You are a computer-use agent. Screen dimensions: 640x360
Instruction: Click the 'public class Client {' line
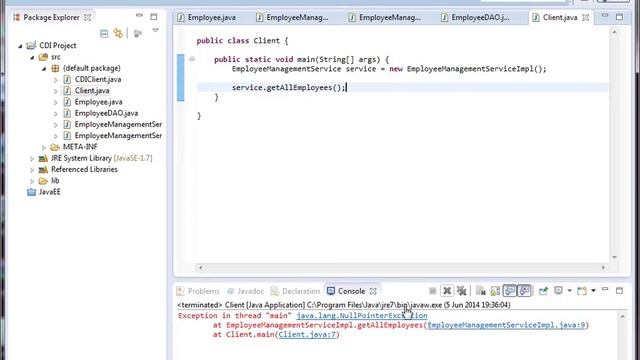click(x=242, y=41)
